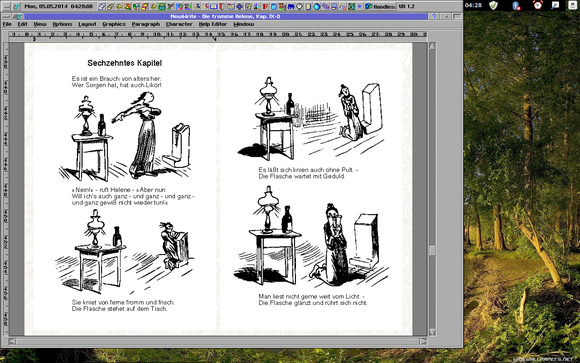Viewport: 580px width, 363px height.
Task: Click the round clock toolbar icon
Action: pos(299,6)
